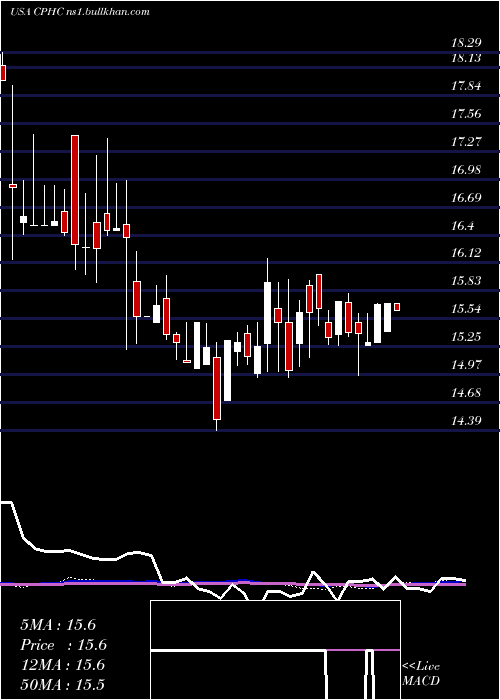Select the 18.29 price axis label
Screen dimensions: 500x700
[466, 43]
